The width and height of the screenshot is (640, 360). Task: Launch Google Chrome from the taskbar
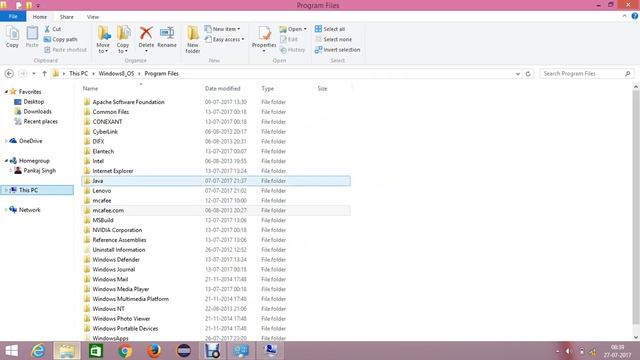tap(125, 351)
